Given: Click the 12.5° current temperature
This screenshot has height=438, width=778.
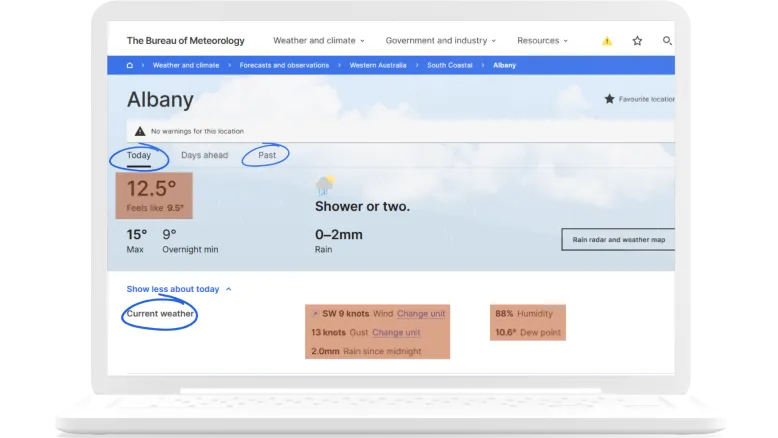Looking at the screenshot, I should click(151, 188).
